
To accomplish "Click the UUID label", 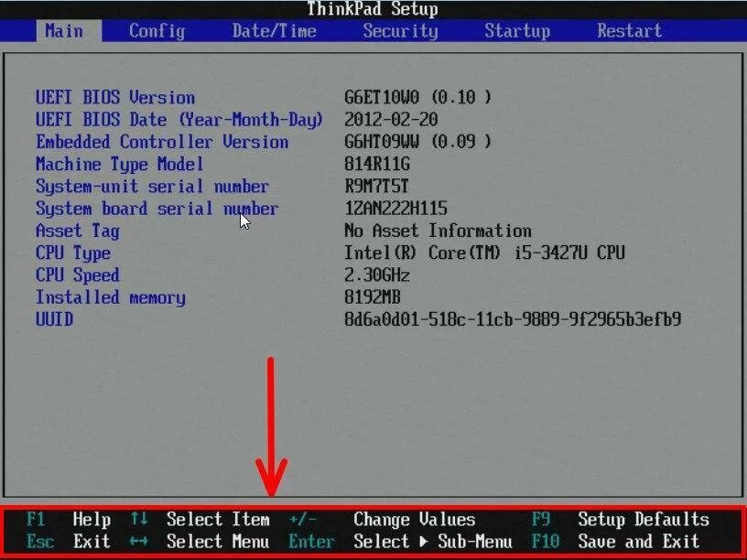I will (54, 319).
